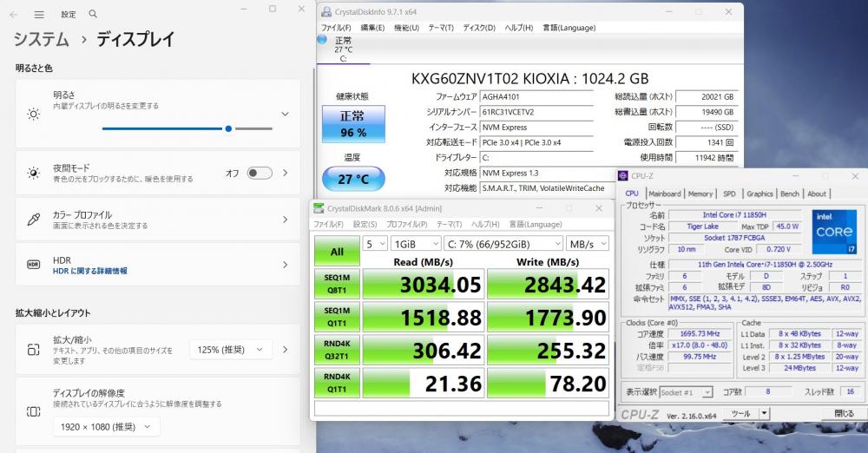
Task: Click the firmware field AGHA4101
Action: (x=536, y=97)
